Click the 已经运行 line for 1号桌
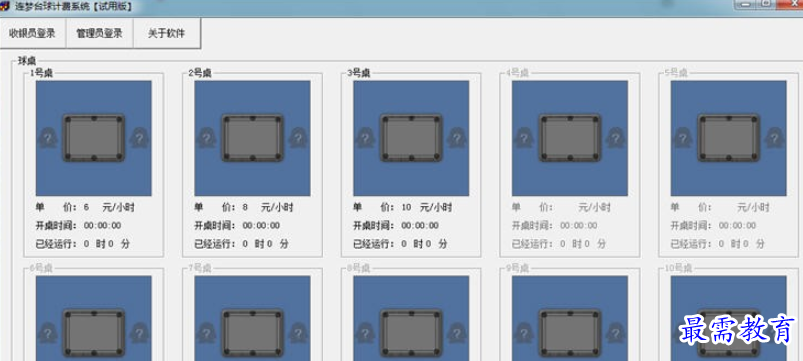This screenshot has width=803, height=361. [83, 244]
